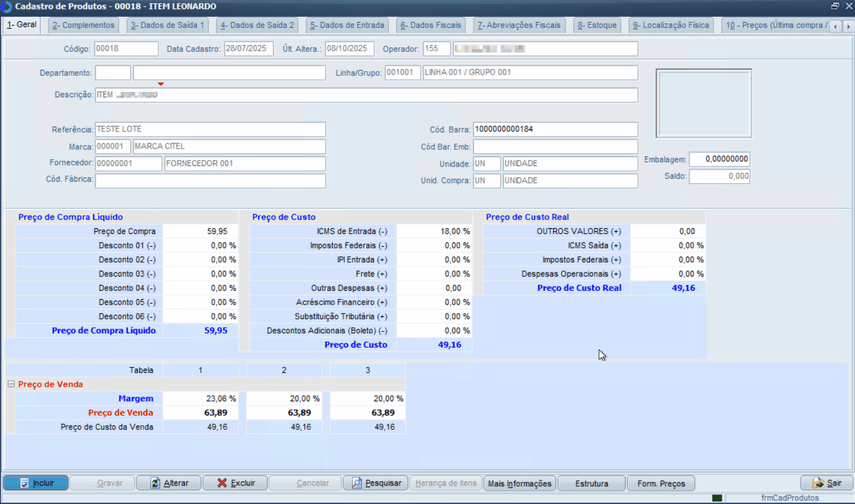Image resolution: width=855 pixels, height=504 pixels.
Task: Click the empty product image box
Action: pos(704,103)
